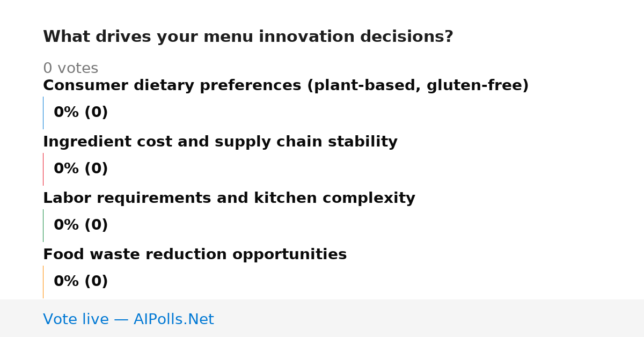
Task: Click 0% (0) under ingredient cost
Action: [x=80, y=169]
